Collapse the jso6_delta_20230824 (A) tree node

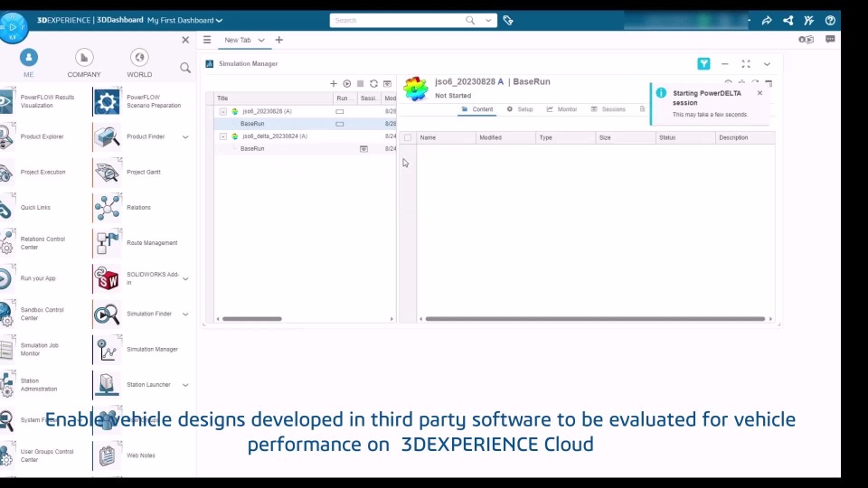pos(223,136)
